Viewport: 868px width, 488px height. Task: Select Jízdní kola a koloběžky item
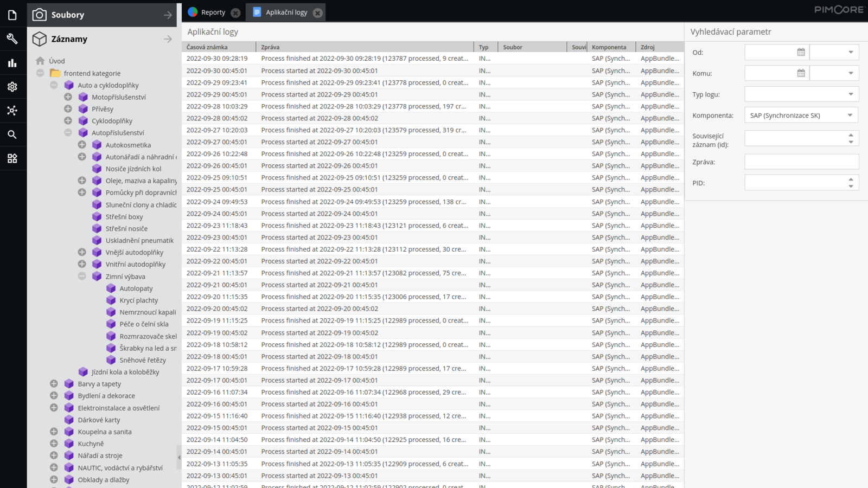pos(125,372)
